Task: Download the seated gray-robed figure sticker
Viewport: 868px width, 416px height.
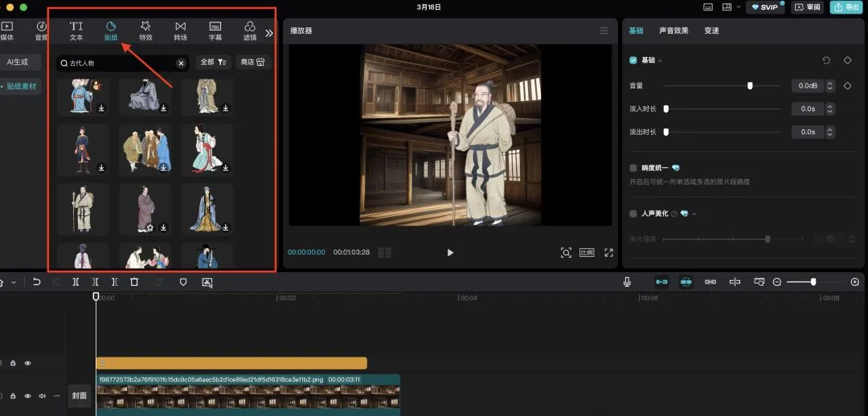Action: 164,108
